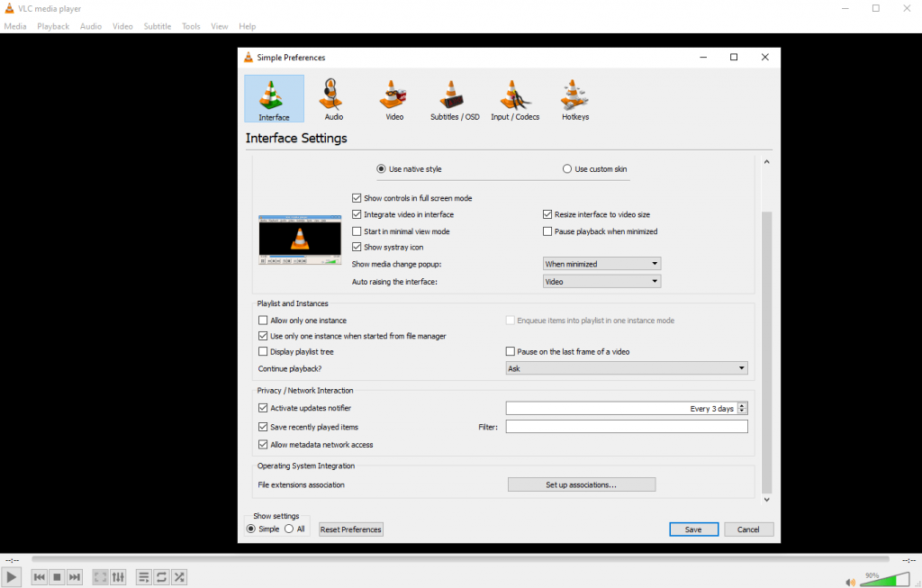Toggle Show systray icon checkbox
Screen dimensions: 922x588
(x=357, y=247)
